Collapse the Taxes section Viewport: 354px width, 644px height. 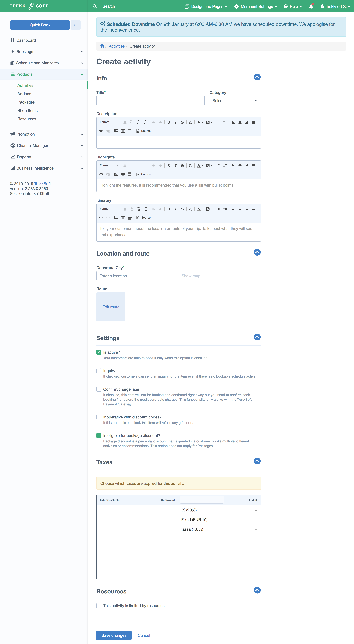point(257,461)
